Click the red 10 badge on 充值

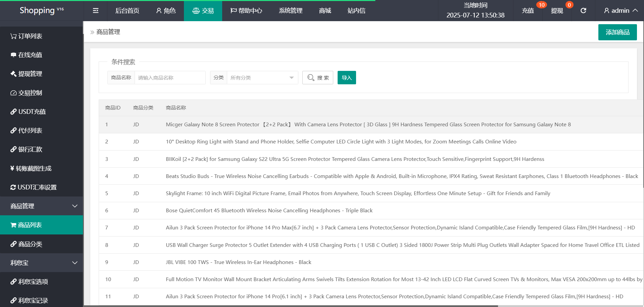coord(541,5)
